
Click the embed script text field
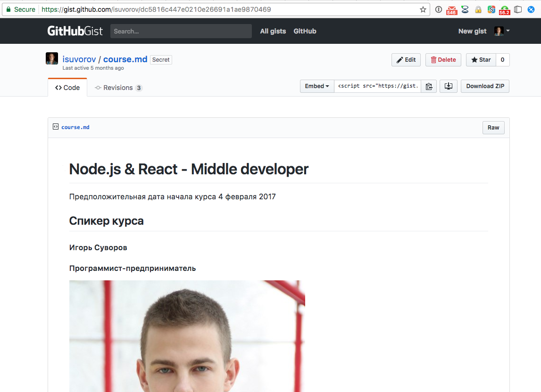[x=377, y=86]
